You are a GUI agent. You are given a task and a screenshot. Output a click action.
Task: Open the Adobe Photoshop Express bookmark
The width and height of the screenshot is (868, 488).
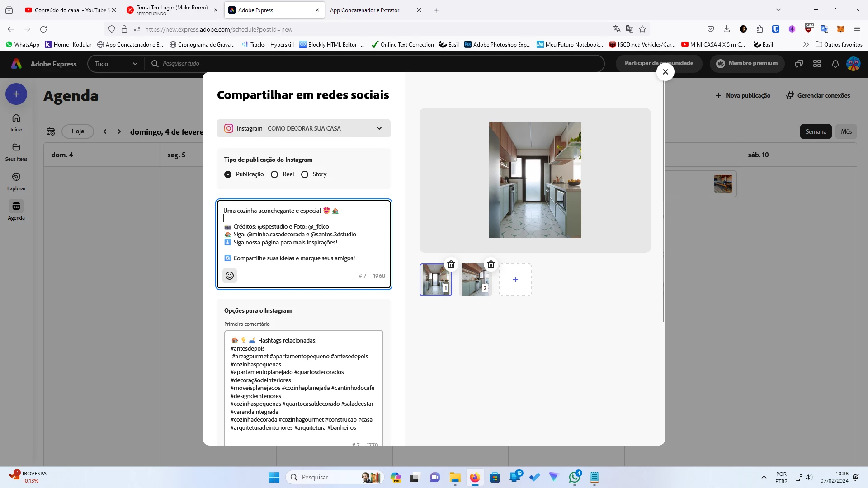click(498, 45)
